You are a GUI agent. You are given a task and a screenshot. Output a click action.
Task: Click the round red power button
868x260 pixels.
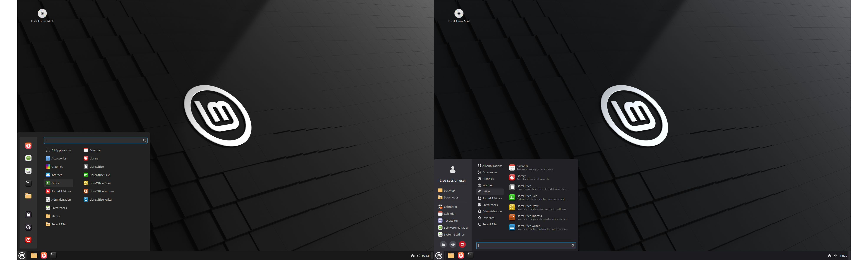pos(462,245)
